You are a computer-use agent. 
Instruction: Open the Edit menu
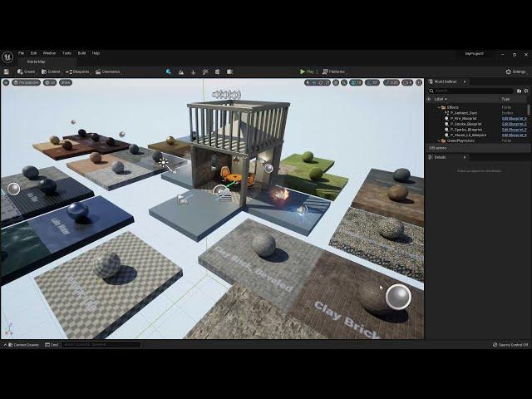(33, 53)
